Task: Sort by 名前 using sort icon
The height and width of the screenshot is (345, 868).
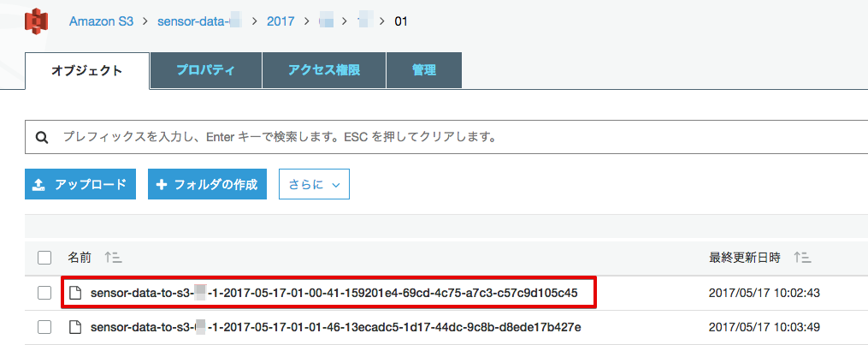Action: pos(114,258)
